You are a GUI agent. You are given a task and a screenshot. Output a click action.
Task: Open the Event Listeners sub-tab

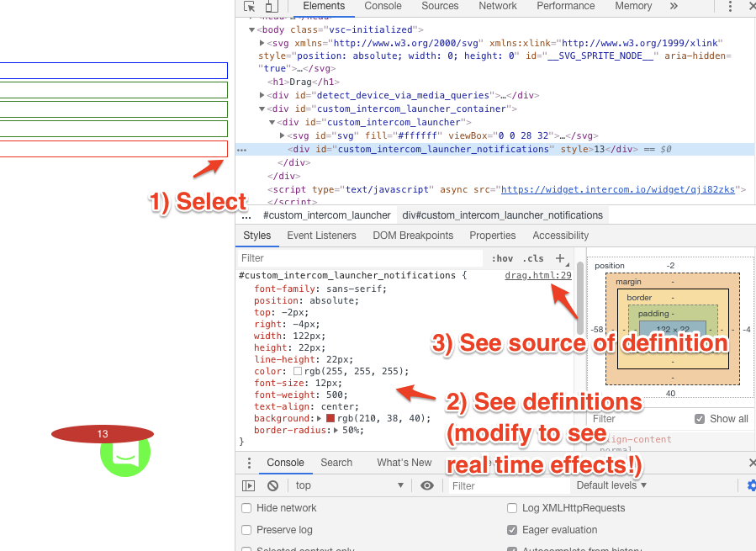pos(321,236)
